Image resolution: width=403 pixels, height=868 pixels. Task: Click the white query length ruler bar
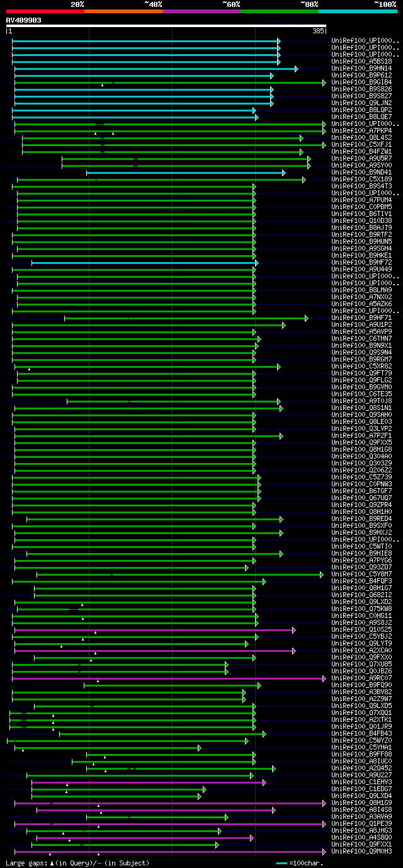166,26
